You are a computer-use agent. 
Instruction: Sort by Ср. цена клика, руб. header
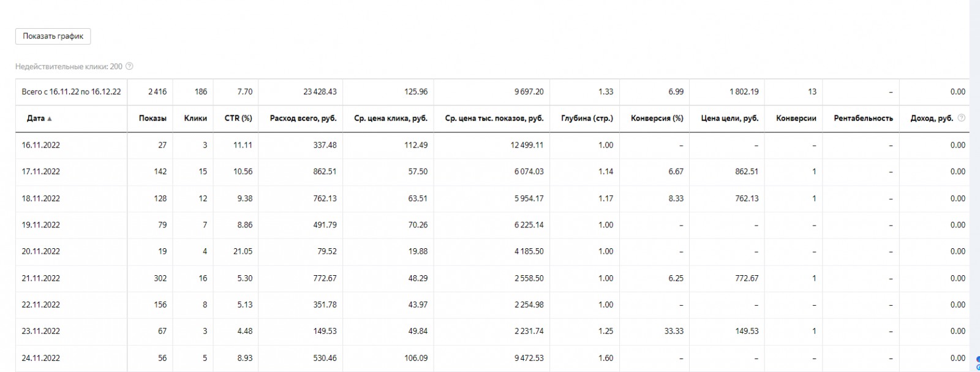click(391, 118)
